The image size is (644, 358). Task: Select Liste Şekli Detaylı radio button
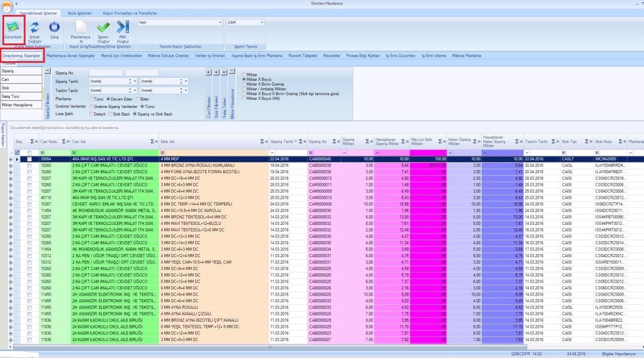coord(91,114)
